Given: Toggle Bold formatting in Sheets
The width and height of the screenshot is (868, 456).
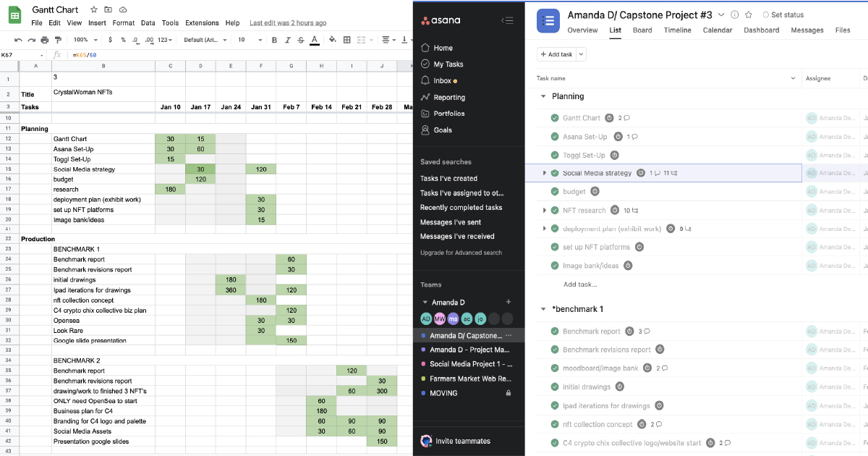Looking at the screenshot, I should click(273, 40).
